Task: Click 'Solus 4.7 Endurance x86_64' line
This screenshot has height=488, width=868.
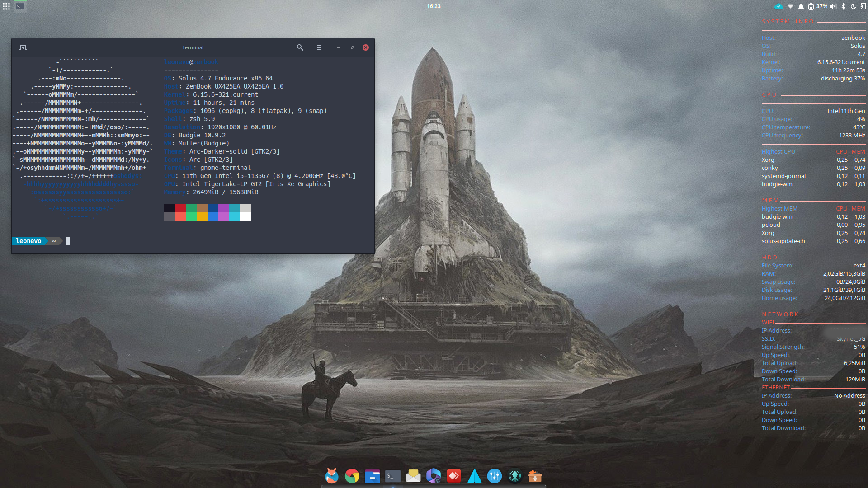Action: click(226, 78)
